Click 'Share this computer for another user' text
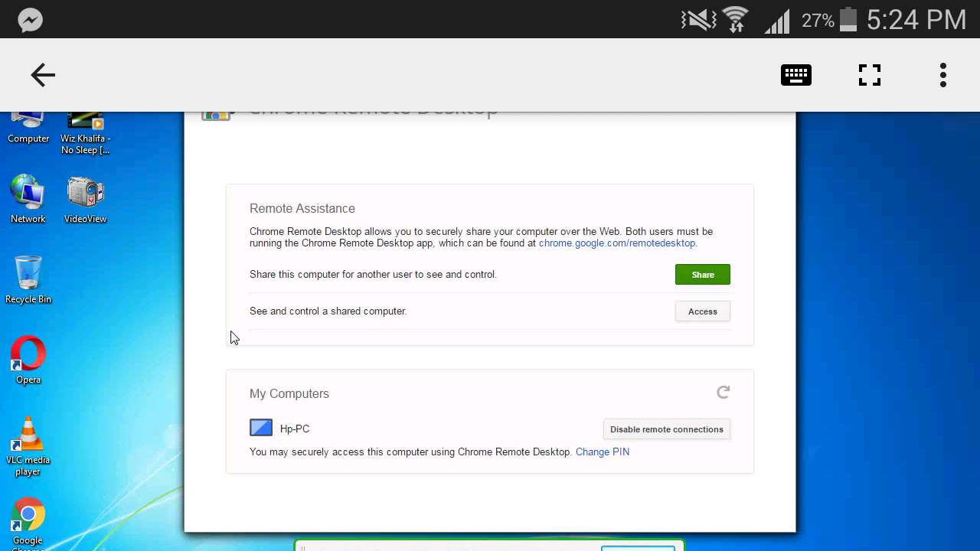This screenshot has width=980, height=551. pos(373,274)
